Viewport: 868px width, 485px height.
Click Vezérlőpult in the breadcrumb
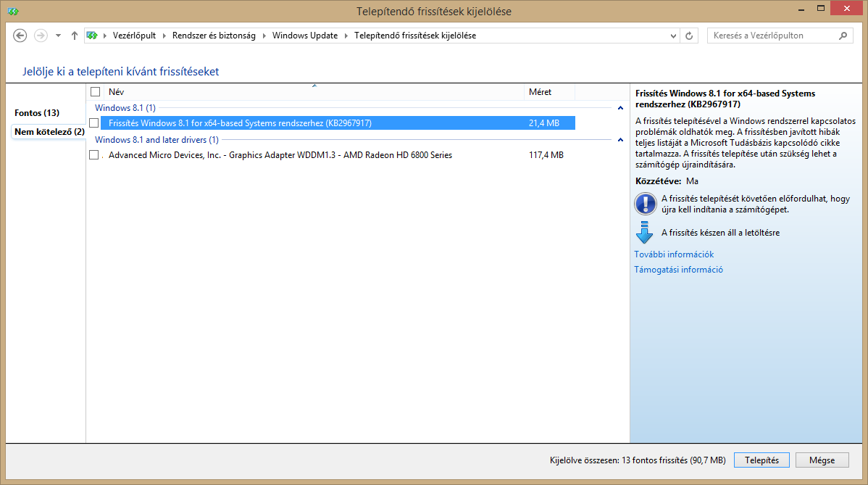tap(135, 36)
